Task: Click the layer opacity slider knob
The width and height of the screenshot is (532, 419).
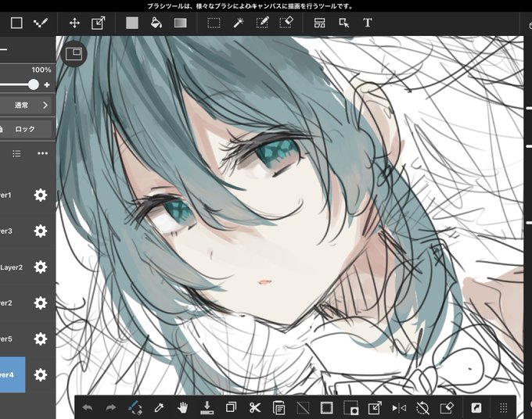Action: click(x=33, y=84)
